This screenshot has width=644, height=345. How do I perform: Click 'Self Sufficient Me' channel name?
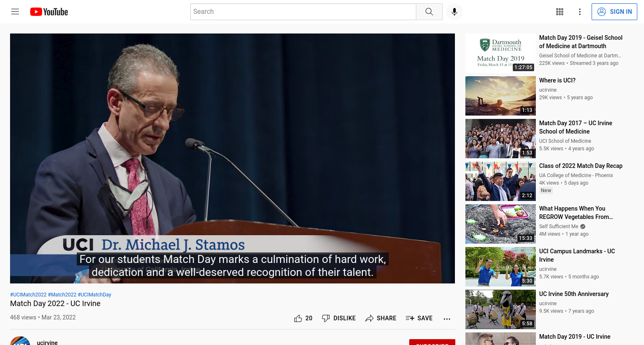[558, 227]
